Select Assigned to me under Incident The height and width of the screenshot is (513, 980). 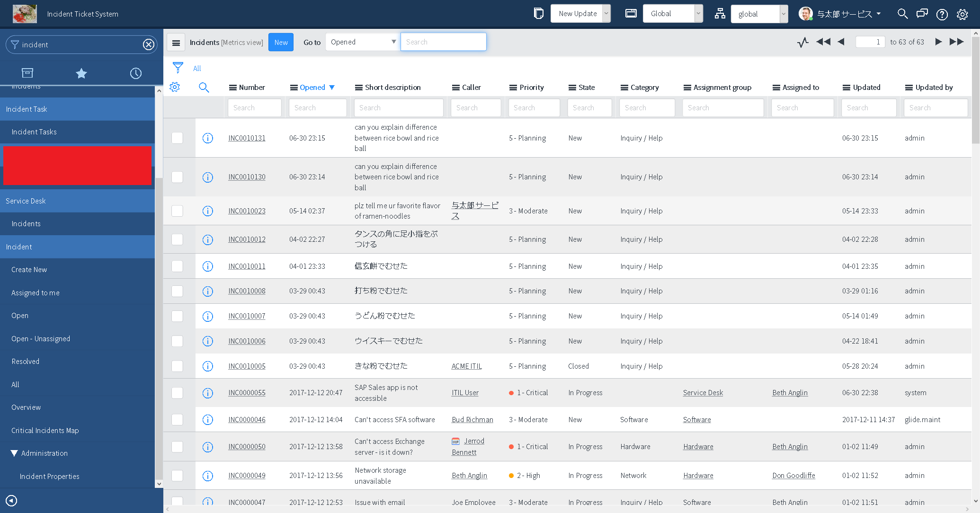pyautogui.click(x=36, y=292)
